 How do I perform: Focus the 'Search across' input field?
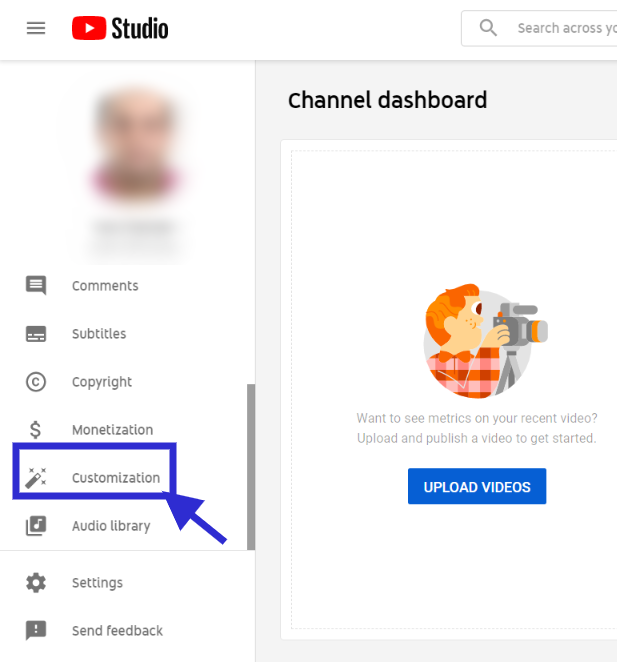539,28
